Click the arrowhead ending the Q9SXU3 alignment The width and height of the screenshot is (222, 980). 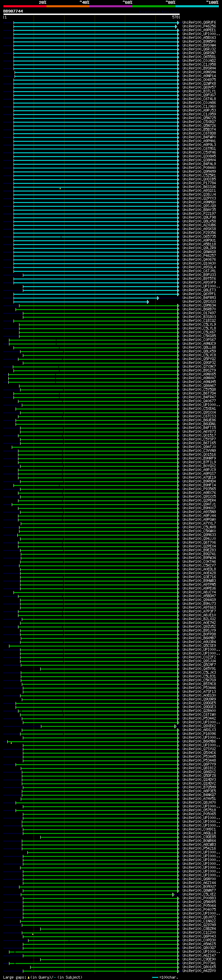[148, 302]
